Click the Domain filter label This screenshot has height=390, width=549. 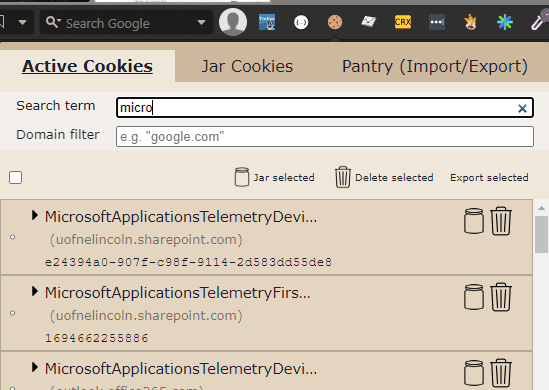pos(58,134)
